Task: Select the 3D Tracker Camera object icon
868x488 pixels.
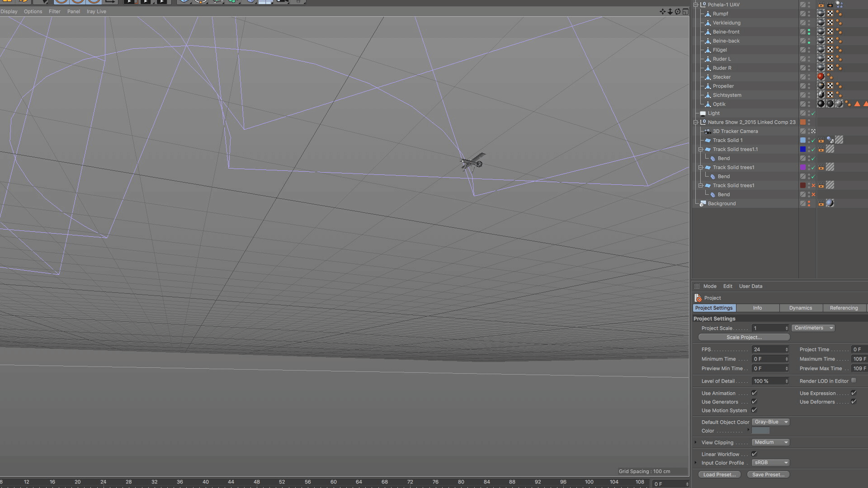Action: point(708,131)
